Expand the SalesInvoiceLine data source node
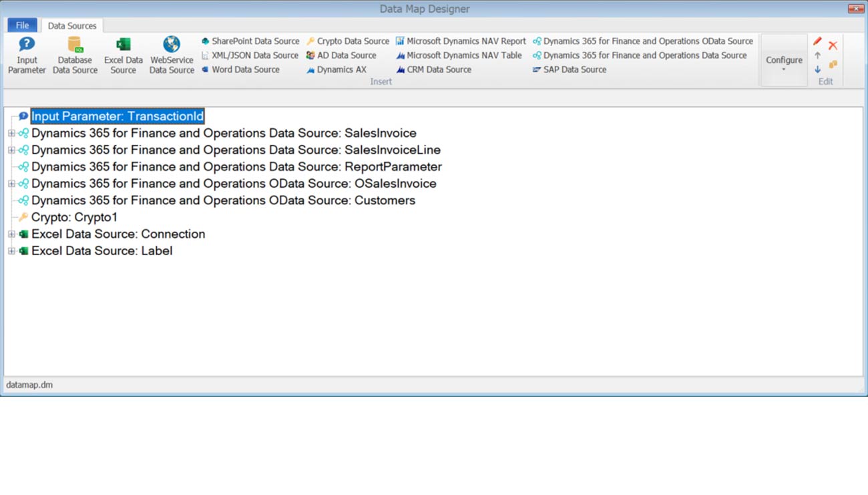Image resolution: width=868 pixels, height=495 pixels. coord(11,150)
